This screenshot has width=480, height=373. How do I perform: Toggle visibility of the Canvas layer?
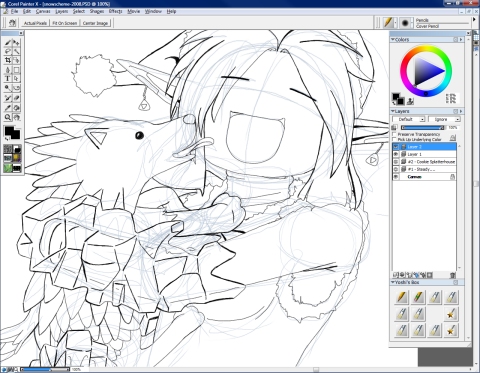point(396,177)
